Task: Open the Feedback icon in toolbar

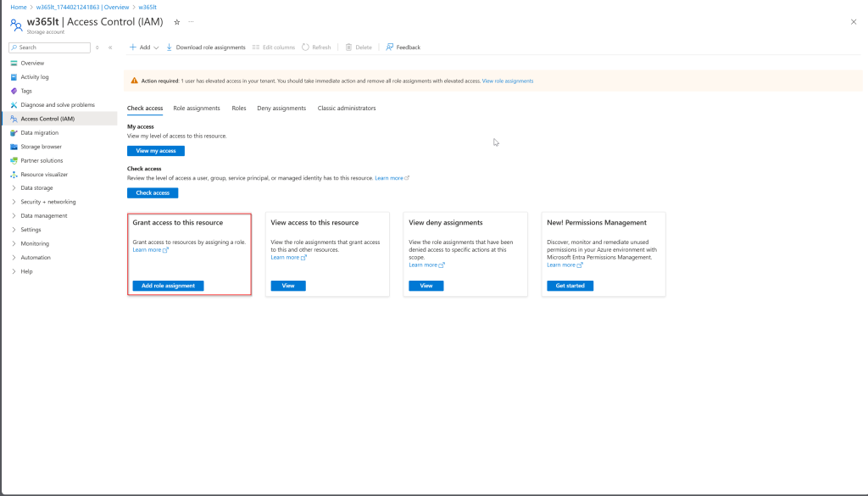Action: [390, 47]
